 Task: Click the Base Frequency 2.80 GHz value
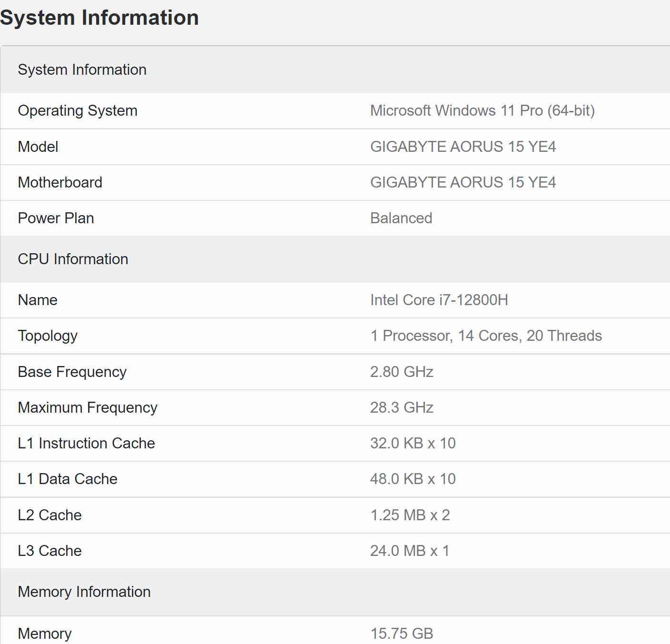402,372
